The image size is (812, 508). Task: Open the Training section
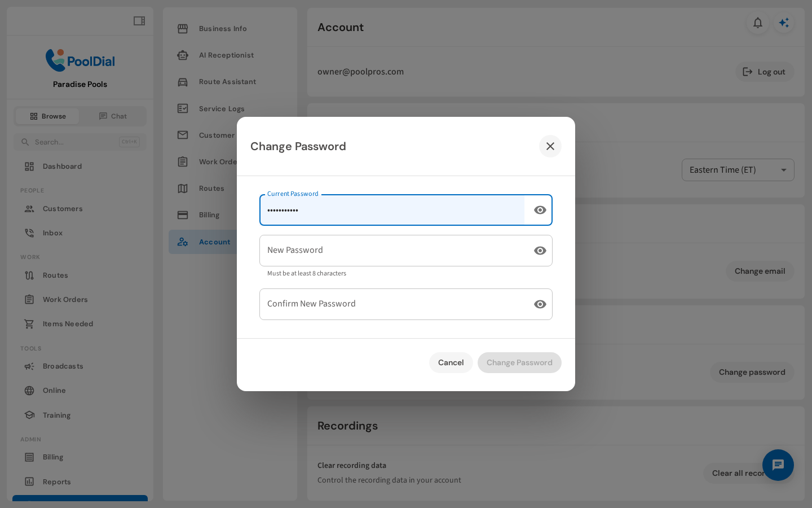80,415
